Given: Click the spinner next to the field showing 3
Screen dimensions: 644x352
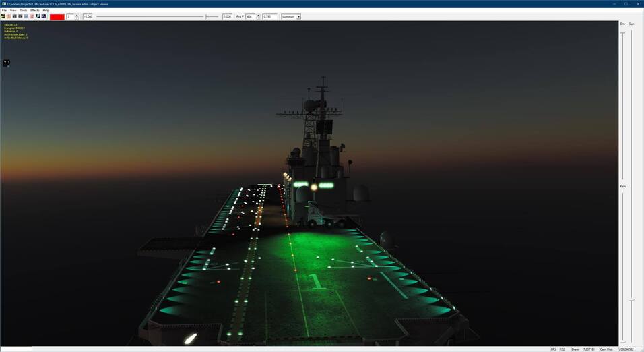Looking at the screenshot, I should point(77,16).
